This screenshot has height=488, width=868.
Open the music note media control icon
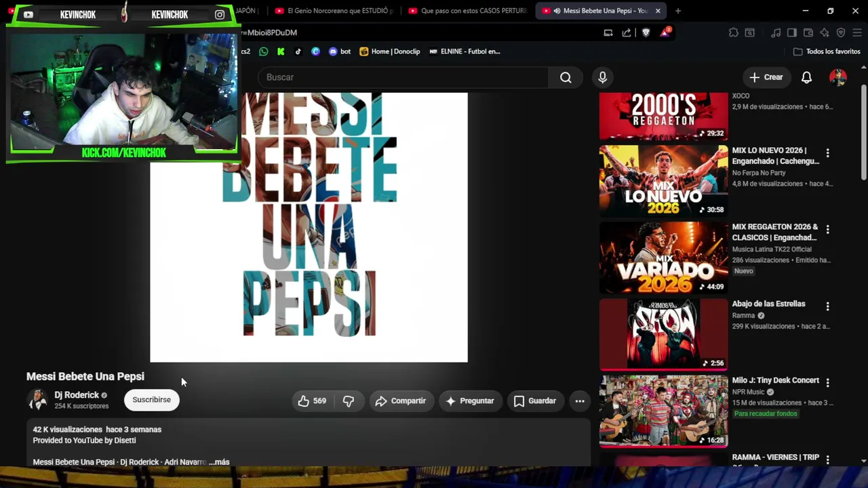[775, 33]
